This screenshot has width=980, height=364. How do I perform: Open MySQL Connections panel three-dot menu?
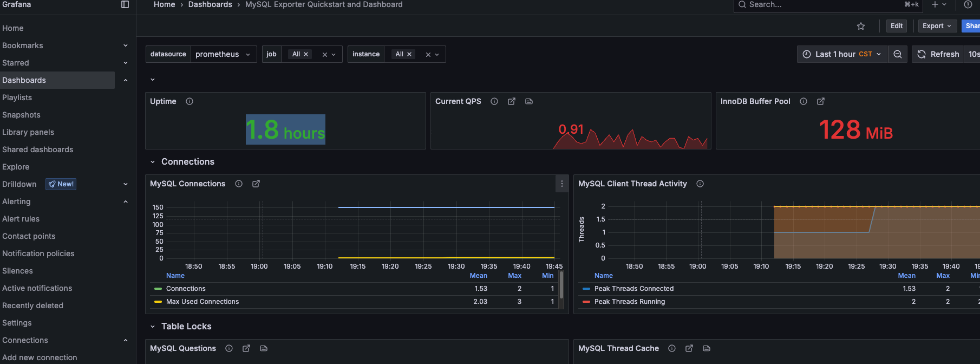(562, 184)
